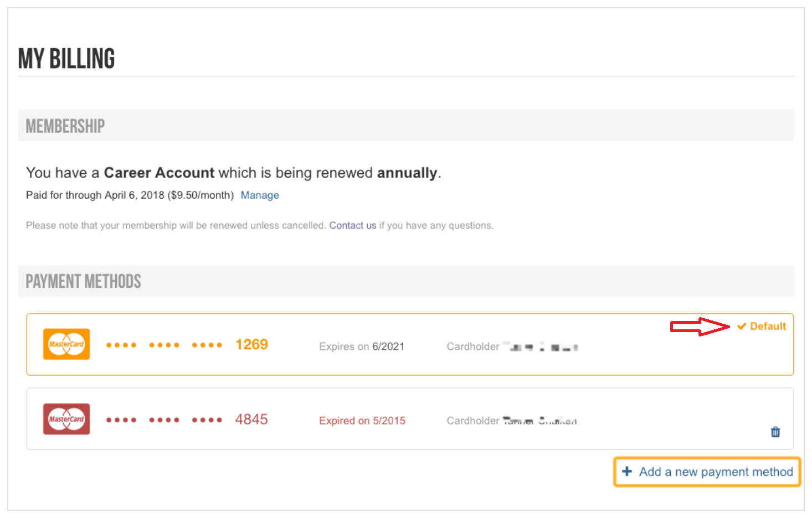Add a new payment method
The image size is (812, 518).
click(x=707, y=472)
